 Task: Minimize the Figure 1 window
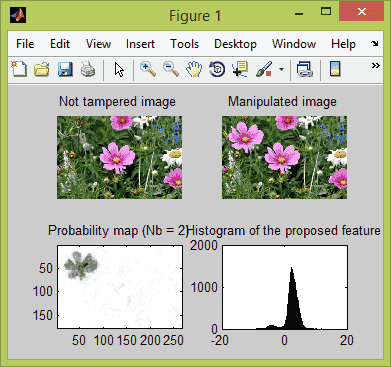(299, 14)
